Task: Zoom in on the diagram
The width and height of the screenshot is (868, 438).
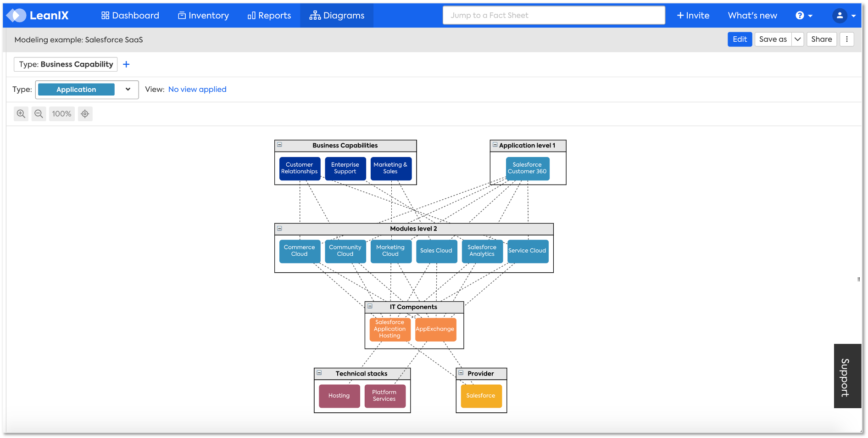Action: coord(21,114)
